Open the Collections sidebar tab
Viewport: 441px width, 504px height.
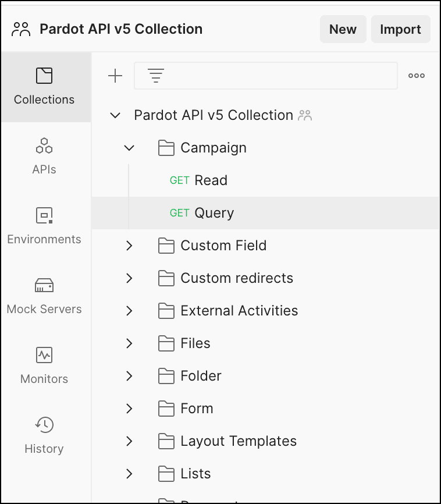click(x=44, y=87)
